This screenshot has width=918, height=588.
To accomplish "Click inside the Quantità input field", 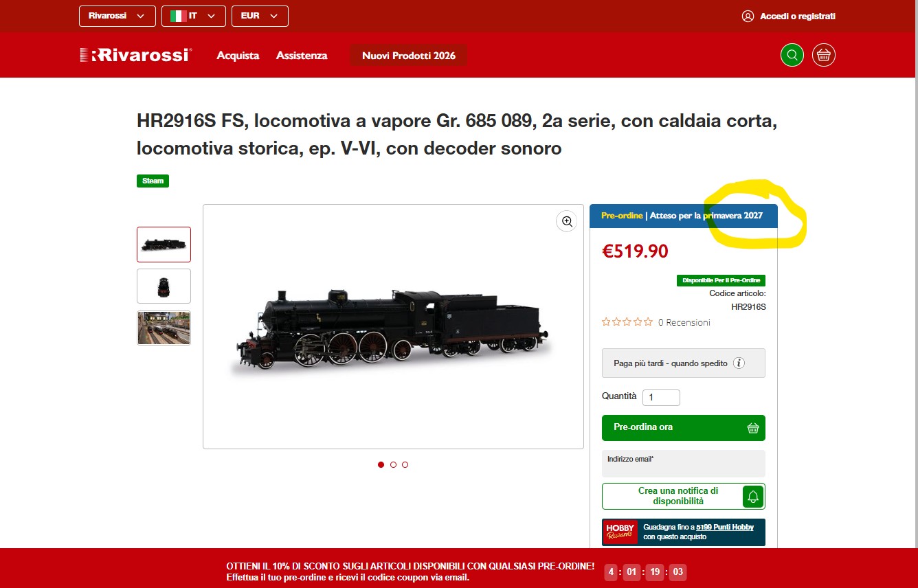I will pos(660,397).
